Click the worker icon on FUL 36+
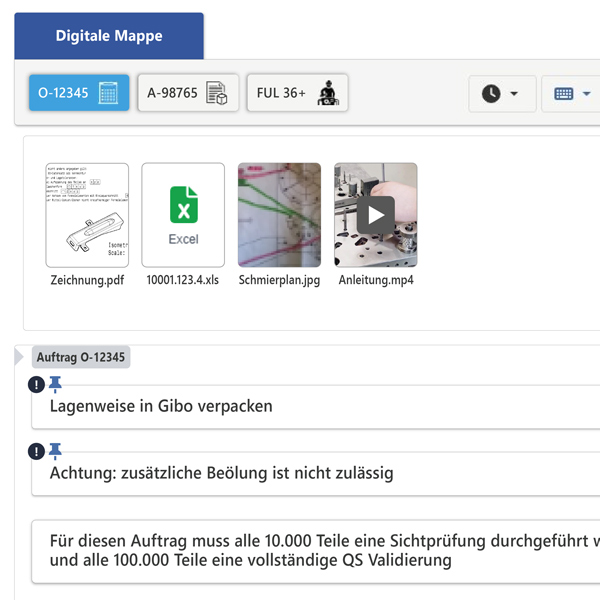Viewport: 600px width, 600px height. tap(328, 93)
